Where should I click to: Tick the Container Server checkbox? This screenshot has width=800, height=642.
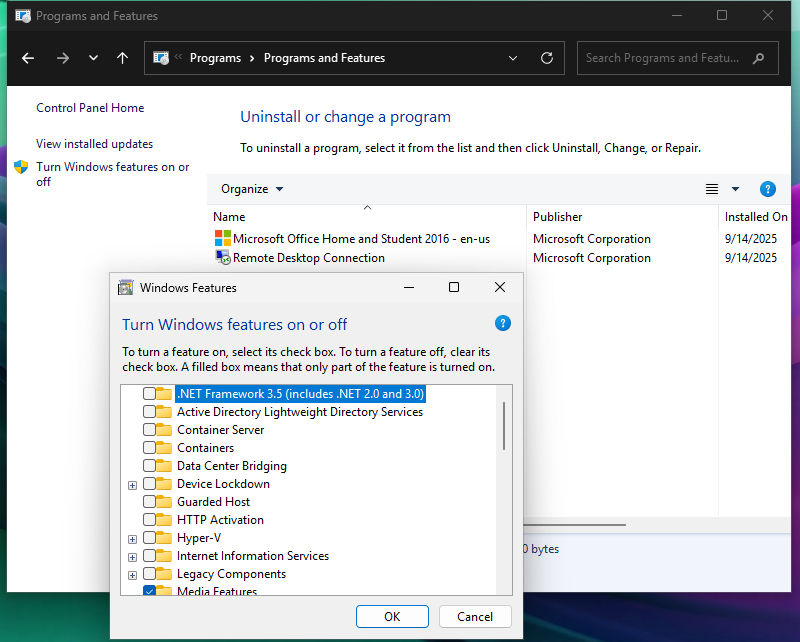(x=149, y=430)
